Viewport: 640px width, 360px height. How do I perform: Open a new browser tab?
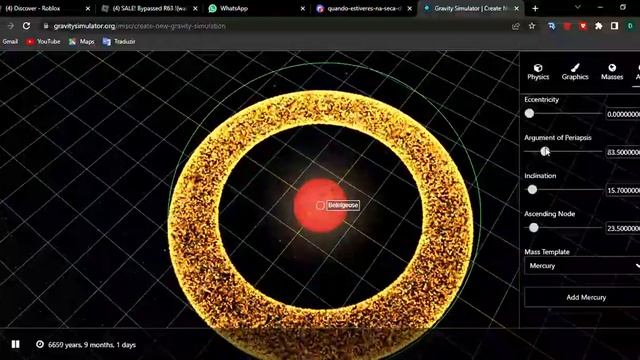(x=535, y=9)
